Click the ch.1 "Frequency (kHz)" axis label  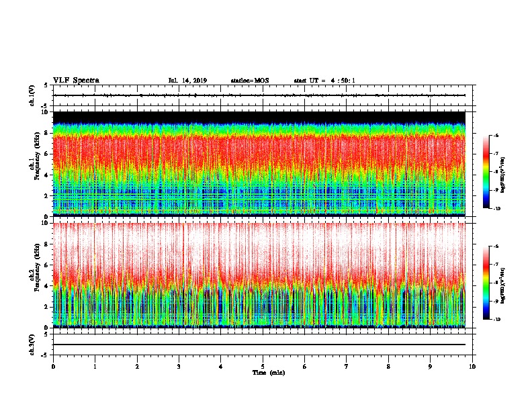37,156
